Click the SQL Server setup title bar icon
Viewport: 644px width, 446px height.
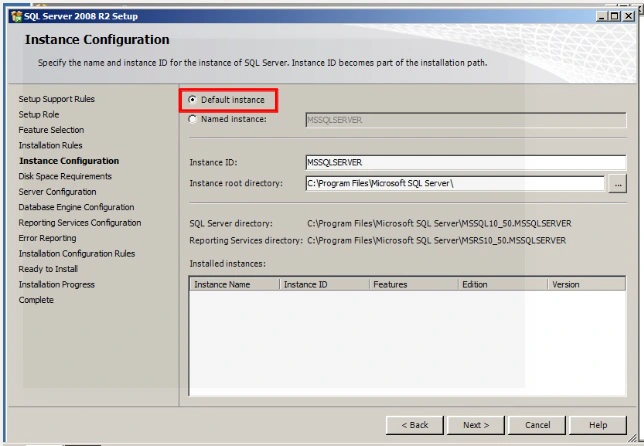[x=14, y=16]
